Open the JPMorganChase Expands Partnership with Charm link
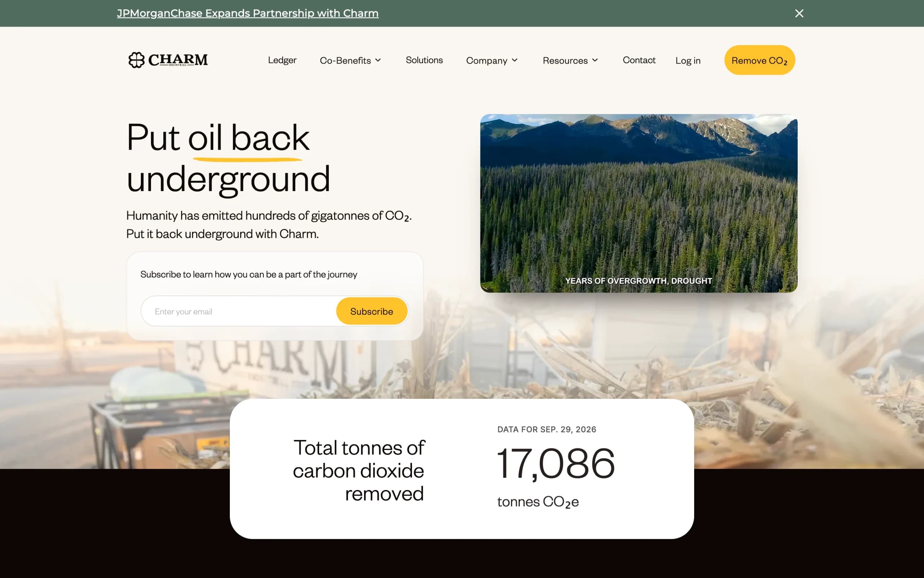 point(248,13)
